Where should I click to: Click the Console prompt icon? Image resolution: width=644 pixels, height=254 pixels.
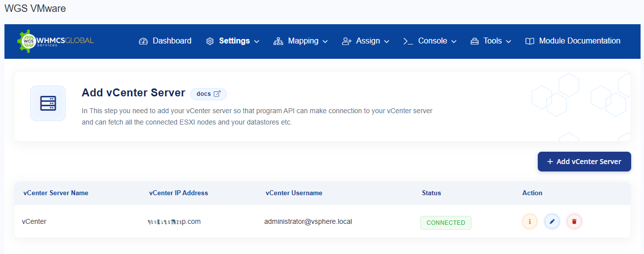[x=408, y=41]
